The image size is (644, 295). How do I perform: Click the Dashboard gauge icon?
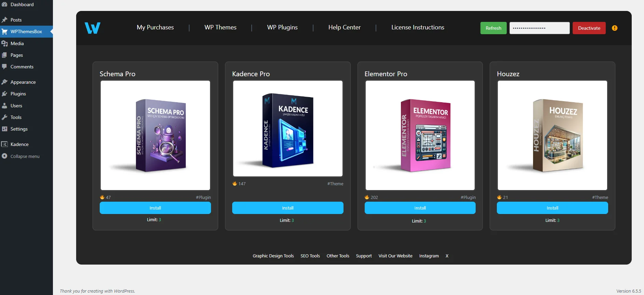coord(4,4)
